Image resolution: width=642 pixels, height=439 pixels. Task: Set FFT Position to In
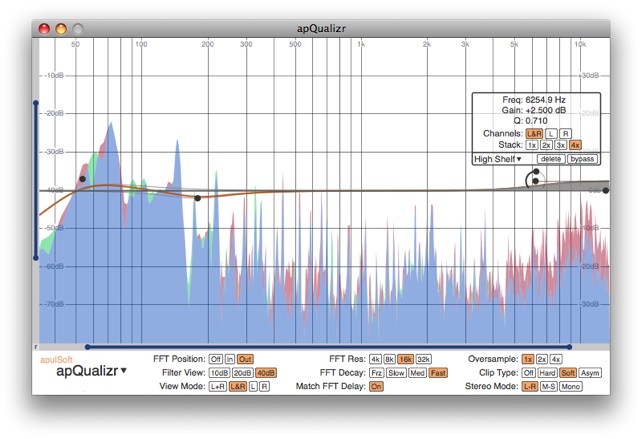(x=230, y=359)
